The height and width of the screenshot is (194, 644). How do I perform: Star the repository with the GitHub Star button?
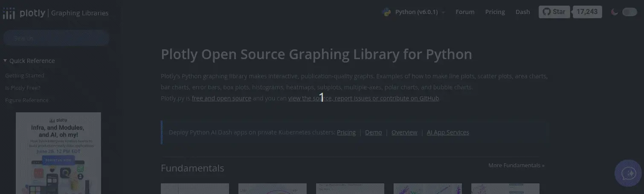554,12
